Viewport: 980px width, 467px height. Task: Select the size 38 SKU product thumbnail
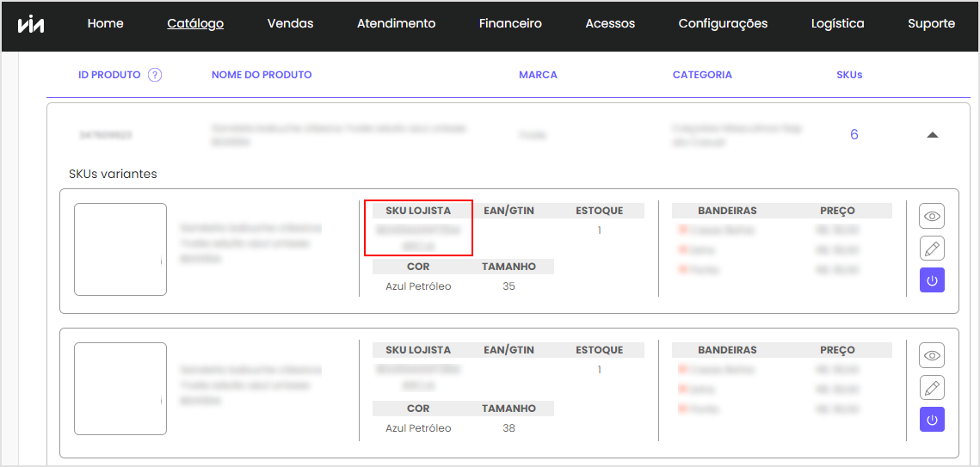tap(120, 389)
